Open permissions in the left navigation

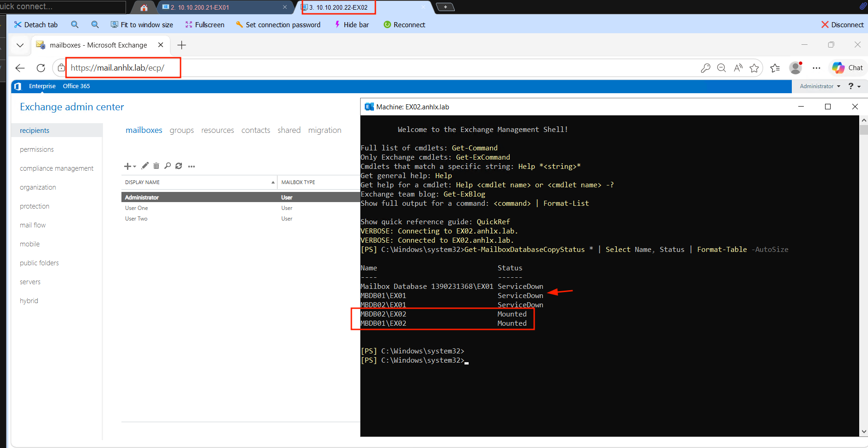(x=37, y=149)
